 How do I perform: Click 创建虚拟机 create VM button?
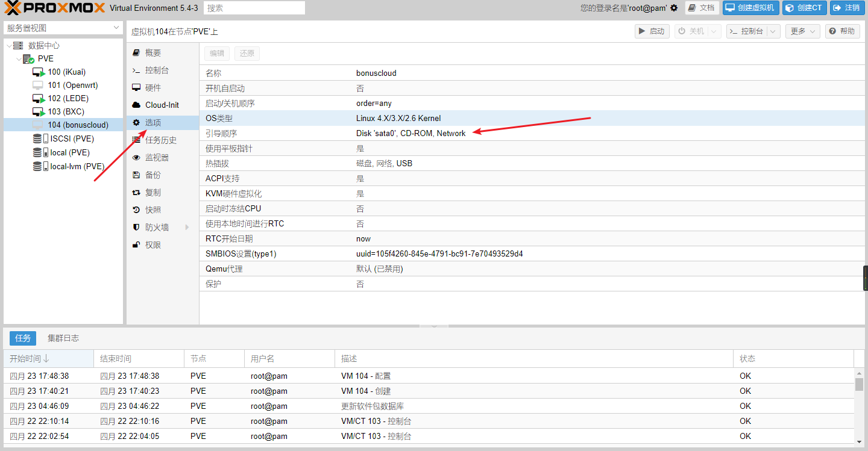[x=750, y=8]
